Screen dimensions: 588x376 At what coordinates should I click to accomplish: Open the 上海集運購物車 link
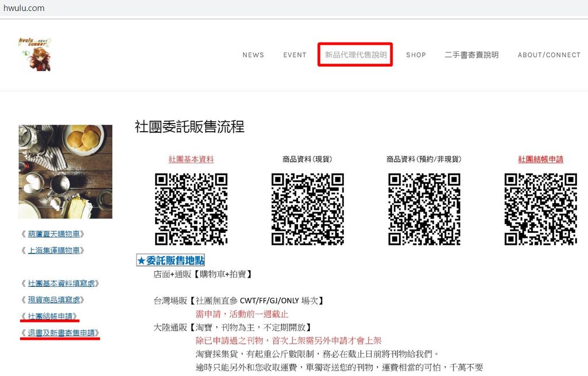(x=53, y=251)
